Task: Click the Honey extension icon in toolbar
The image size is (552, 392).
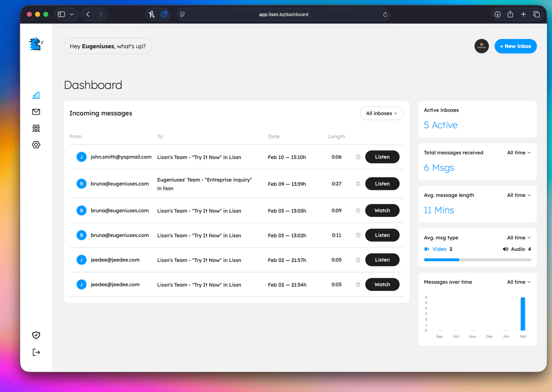Action: (152, 15)
